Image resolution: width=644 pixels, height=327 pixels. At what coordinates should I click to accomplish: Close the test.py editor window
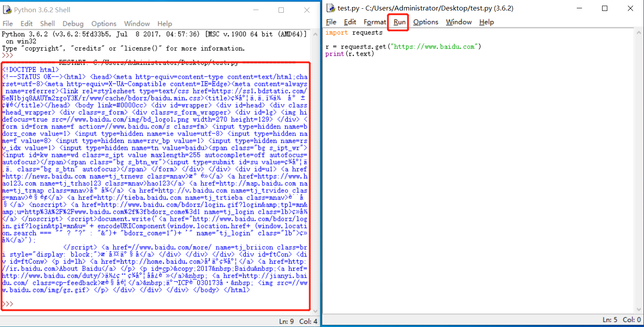click(x=630, y=8)
